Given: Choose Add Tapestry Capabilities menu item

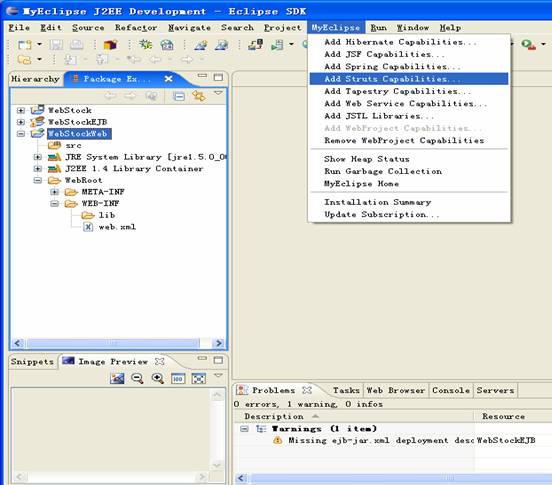Looking at the screenshot, I should [409, 91].
